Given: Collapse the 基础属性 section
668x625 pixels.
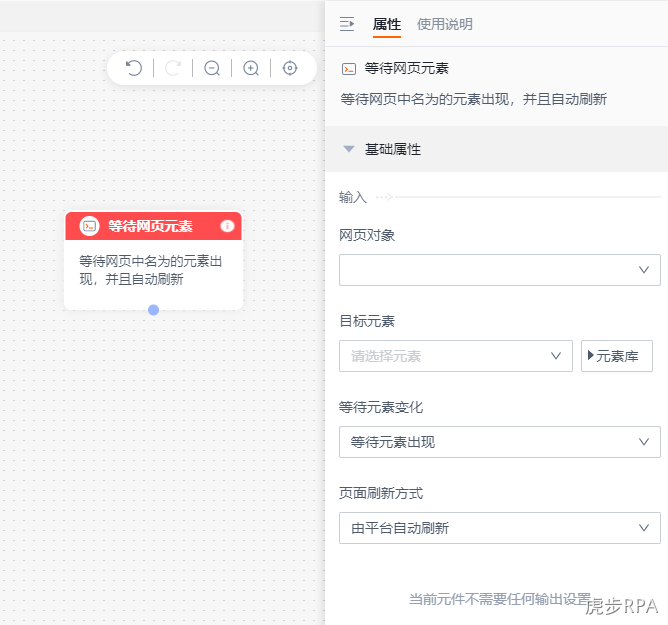Looking at the screenshot, I should pos(349,149).
